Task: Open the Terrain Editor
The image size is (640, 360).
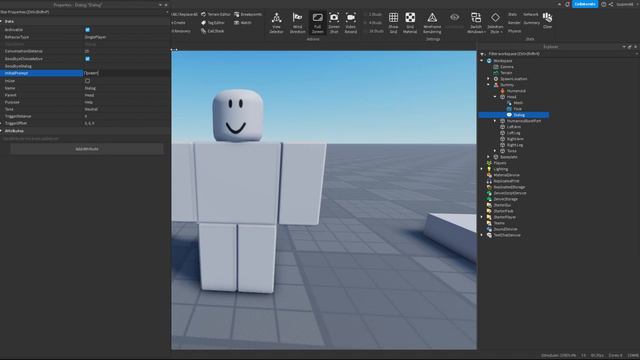Action: point(216,14)
